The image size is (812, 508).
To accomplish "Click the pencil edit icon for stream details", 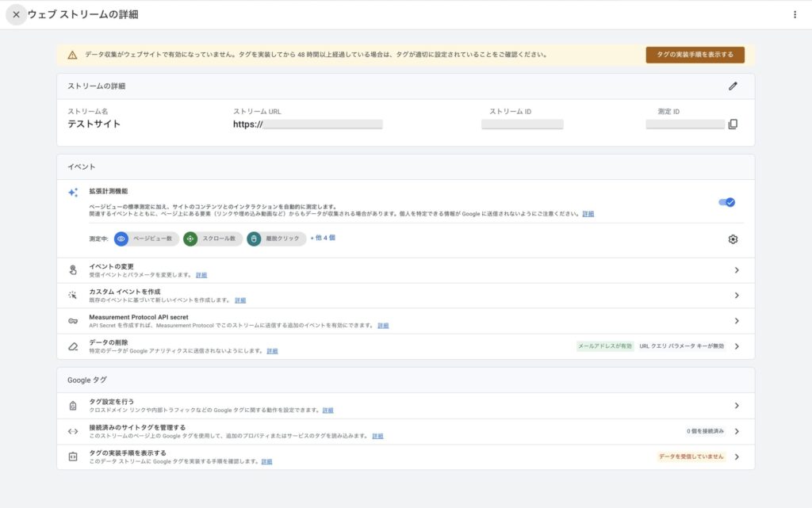I will click(733, 86).
